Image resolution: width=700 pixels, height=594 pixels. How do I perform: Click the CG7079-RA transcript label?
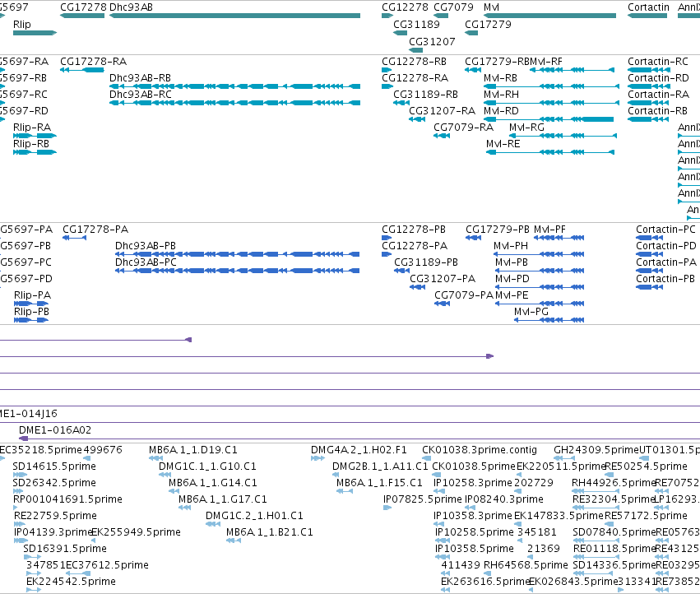click(x=463, y=128)
